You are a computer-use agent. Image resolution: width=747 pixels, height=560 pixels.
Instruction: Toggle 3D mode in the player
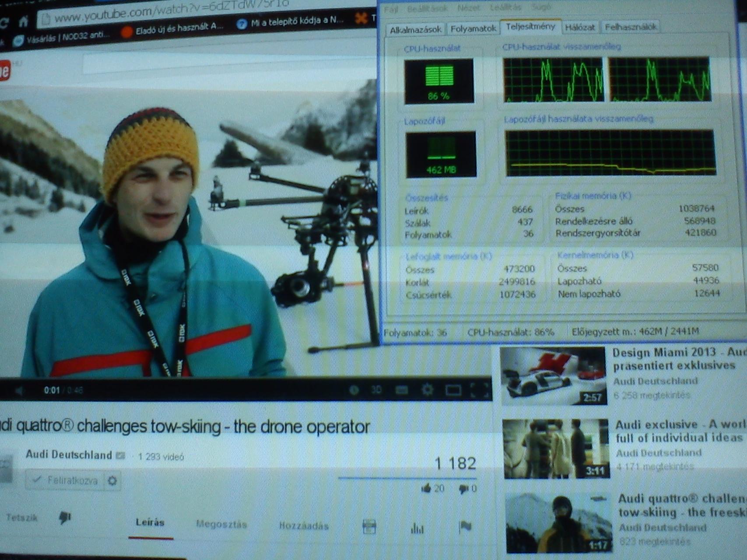376,390
